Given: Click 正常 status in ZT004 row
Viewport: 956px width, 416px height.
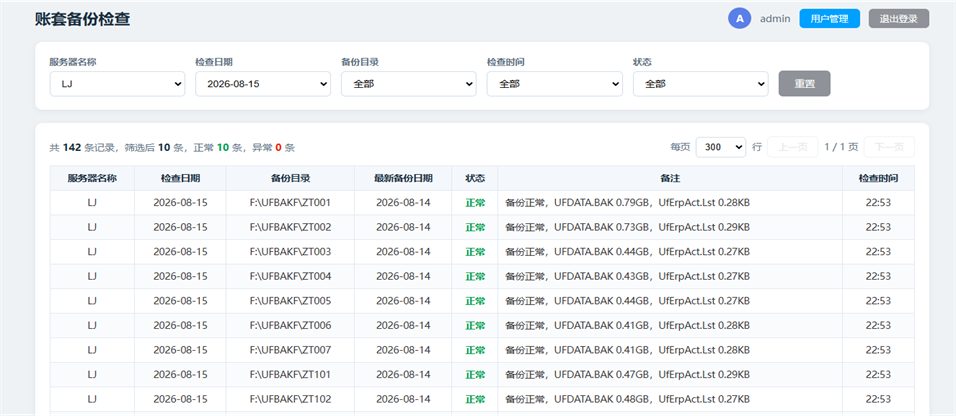Looking at the screenshot, I should (x=475, y=276).
